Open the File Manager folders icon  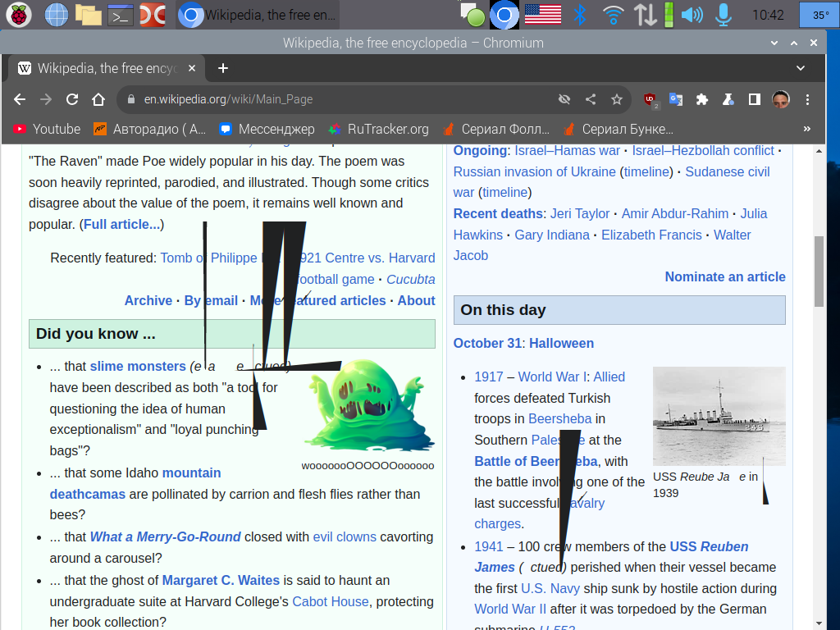pos(89,15)
